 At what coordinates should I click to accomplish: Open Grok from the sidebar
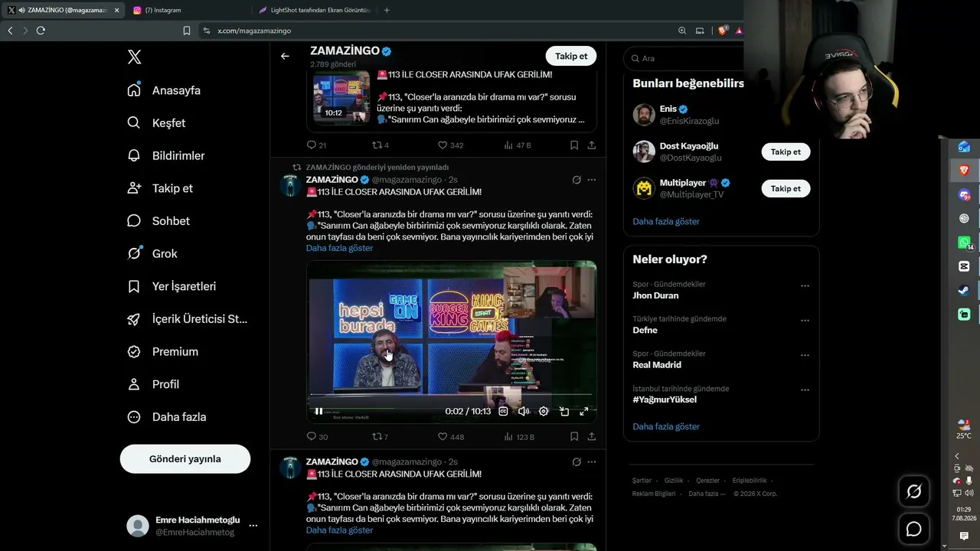[152, 254]
